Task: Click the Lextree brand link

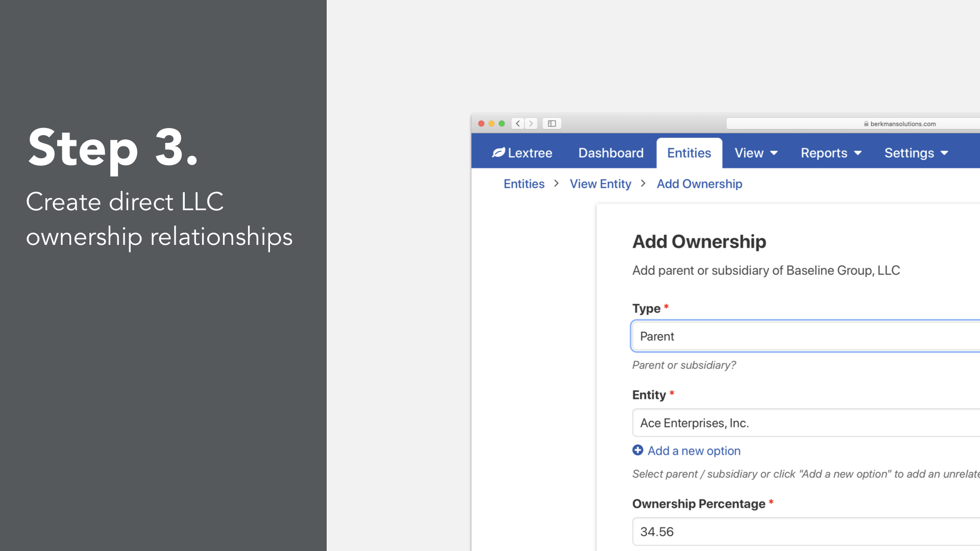Action: (x=522, y=153)
